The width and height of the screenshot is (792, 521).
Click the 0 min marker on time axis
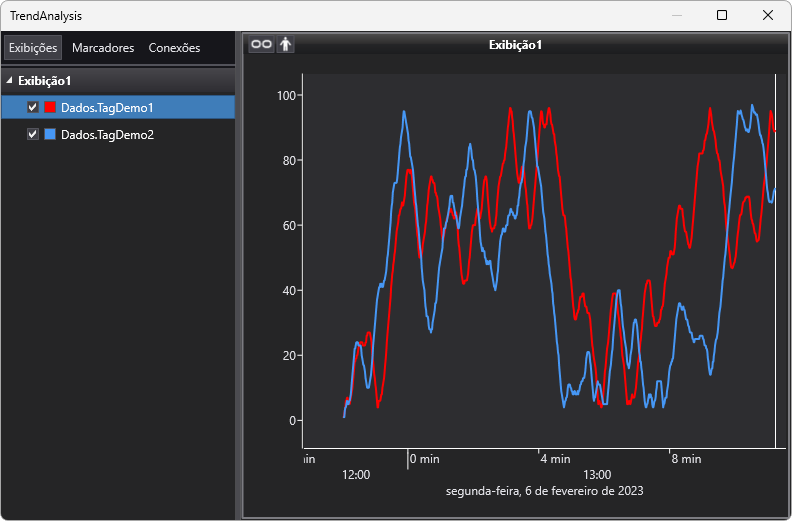[424, 459]
